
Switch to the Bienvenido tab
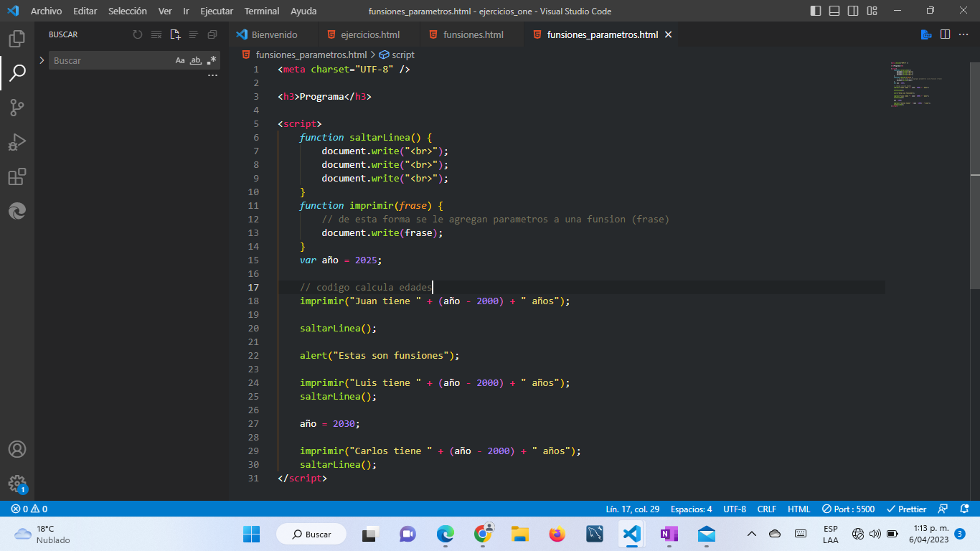(x=274, y=34)
